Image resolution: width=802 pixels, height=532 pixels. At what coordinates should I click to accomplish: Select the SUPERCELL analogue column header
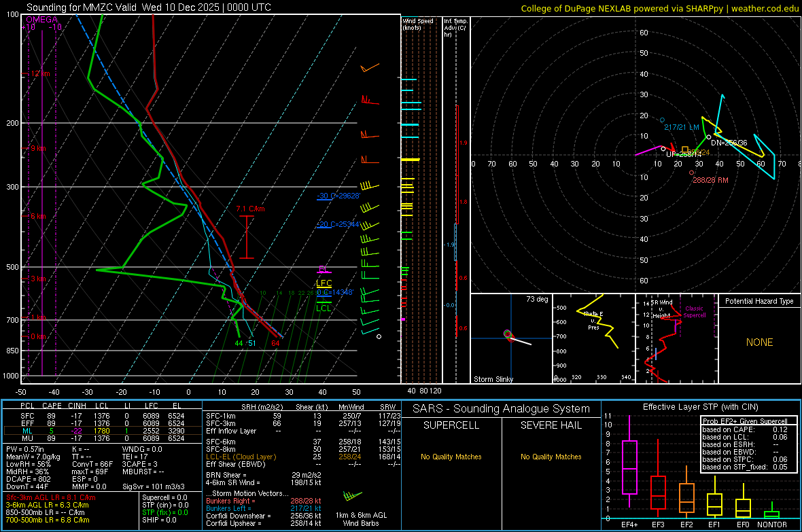451,425
